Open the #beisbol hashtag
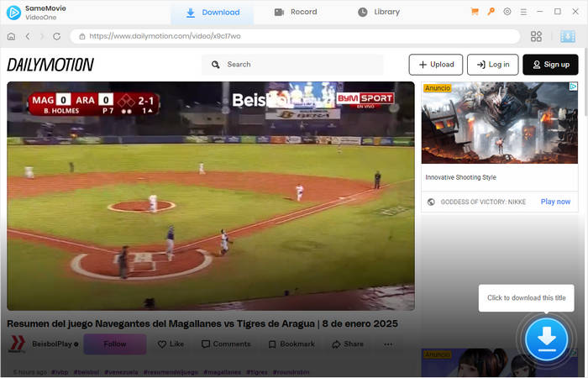 tap(87, 372)
